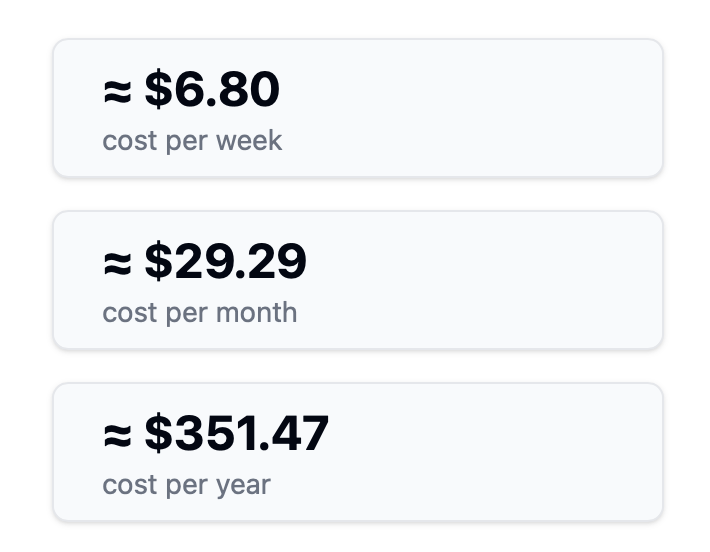Viewport: 710px width, 552px height.
Task: Click the dollar sign in $29.29
Action: click(158, 262)
